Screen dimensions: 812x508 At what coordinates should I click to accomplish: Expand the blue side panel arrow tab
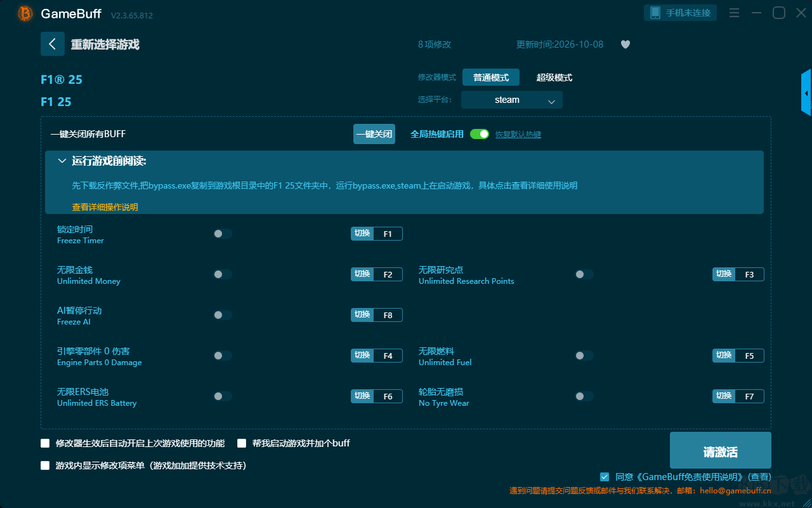806,93
